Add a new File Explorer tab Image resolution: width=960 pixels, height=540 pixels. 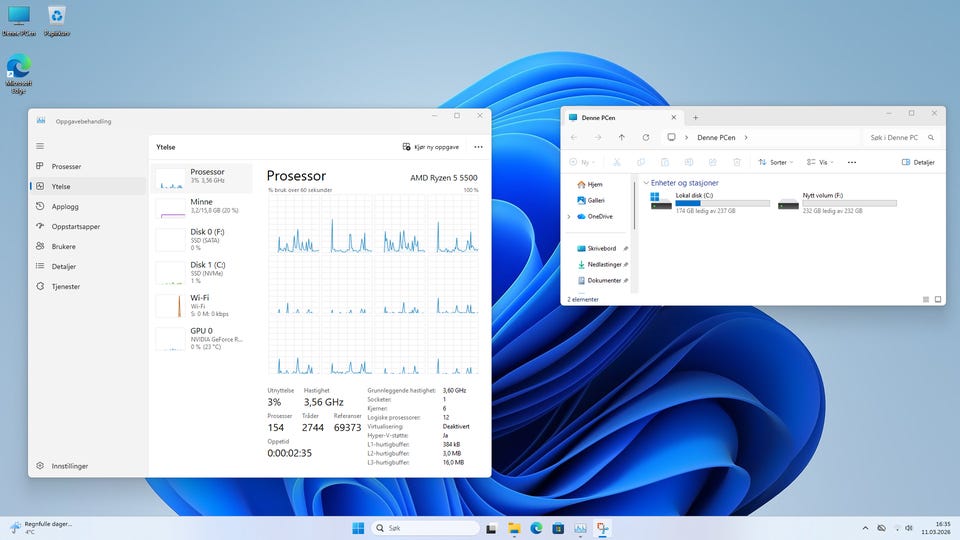(696, 117)
